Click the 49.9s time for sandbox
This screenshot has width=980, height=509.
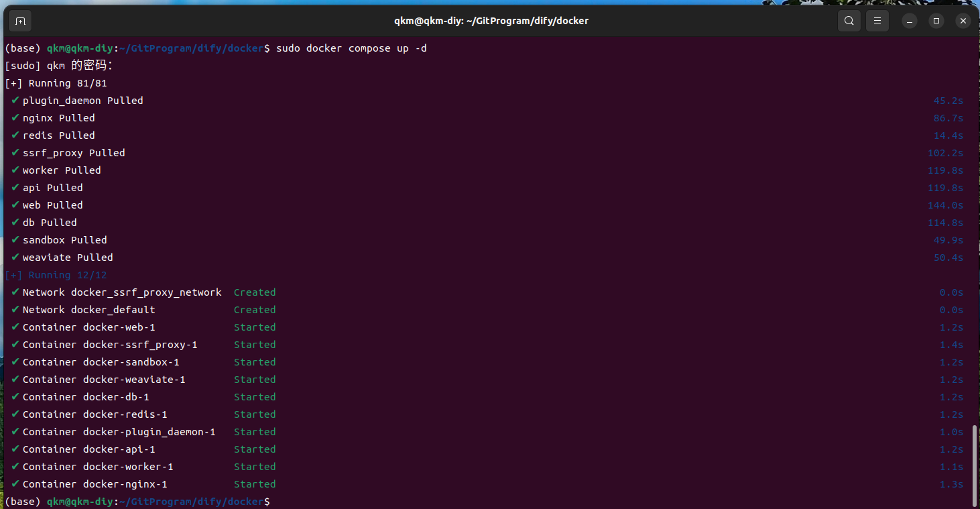click(x=948, y=240)
